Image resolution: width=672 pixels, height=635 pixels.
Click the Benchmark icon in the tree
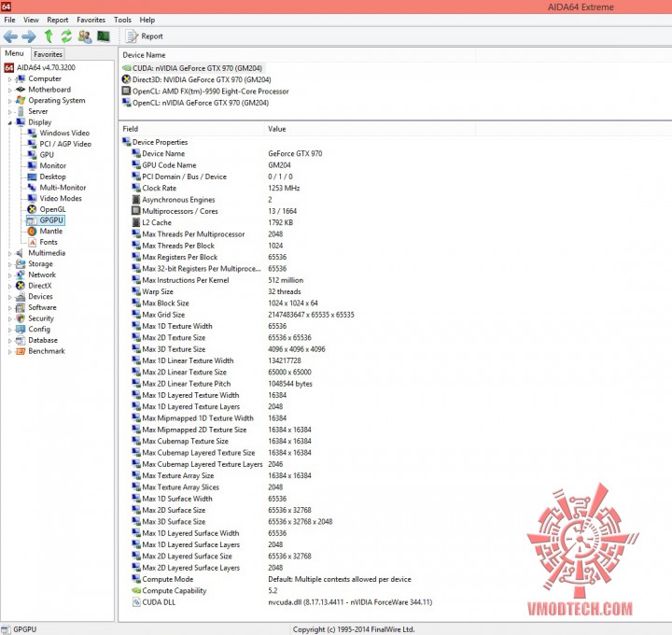click(21, 351)
